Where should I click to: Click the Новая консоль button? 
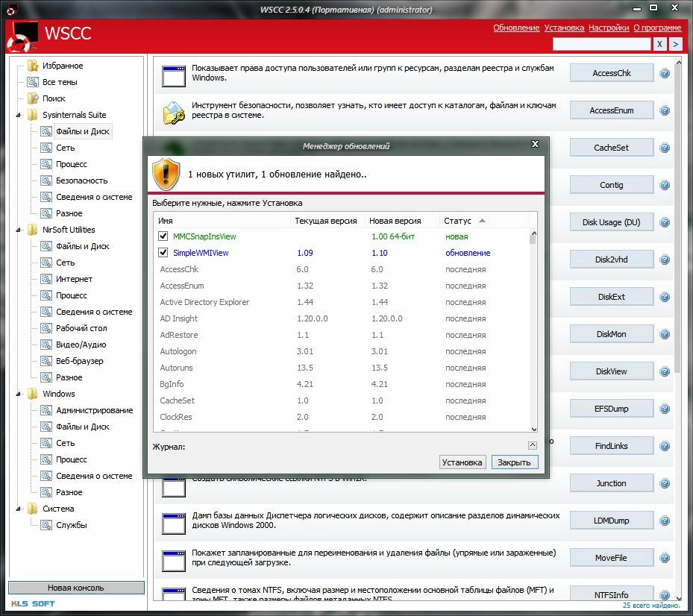click(76, 588)
